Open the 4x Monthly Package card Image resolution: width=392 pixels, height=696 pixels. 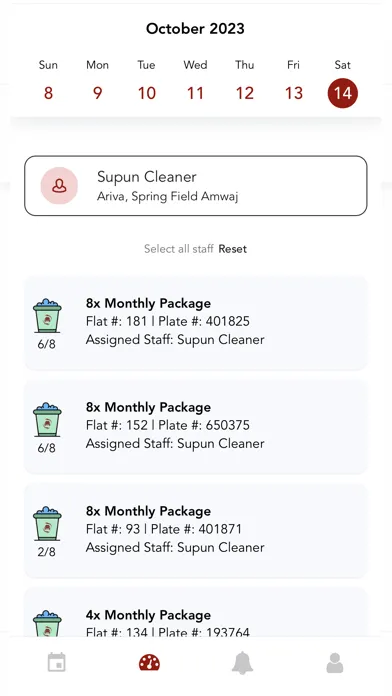point(196,612)
